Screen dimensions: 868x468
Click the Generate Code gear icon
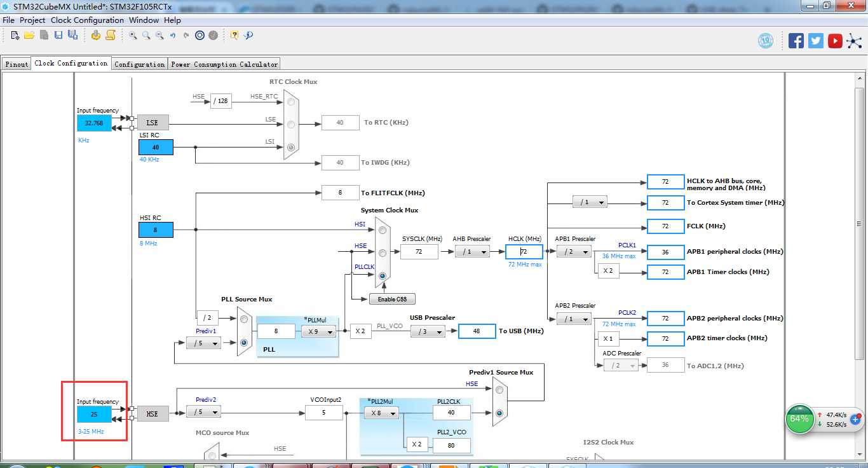click(x=95, y=36)
